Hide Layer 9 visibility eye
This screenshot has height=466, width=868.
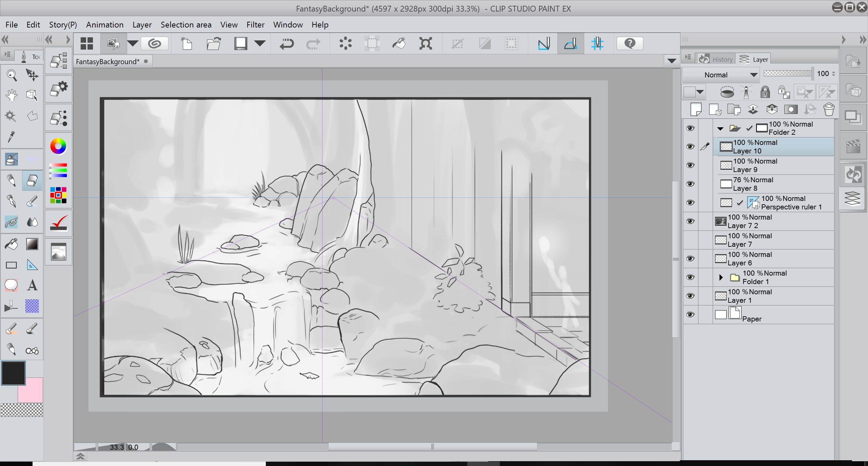(690, 165)
